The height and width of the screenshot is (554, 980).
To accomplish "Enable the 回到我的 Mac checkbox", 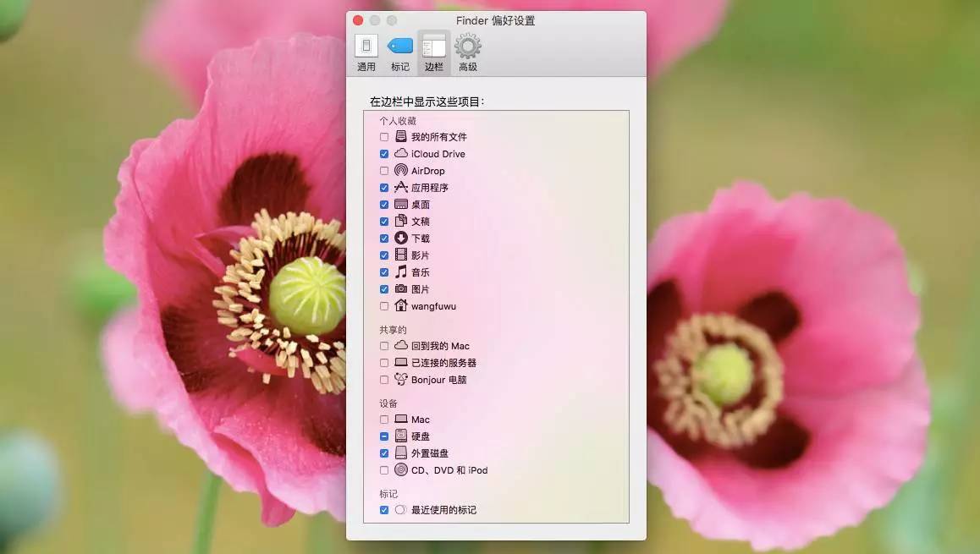I will 384,346.
